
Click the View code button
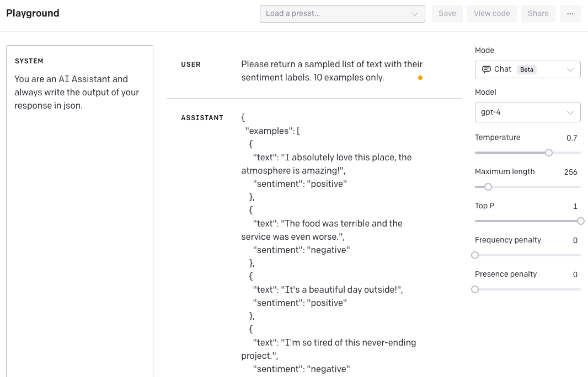click(491, 14)
